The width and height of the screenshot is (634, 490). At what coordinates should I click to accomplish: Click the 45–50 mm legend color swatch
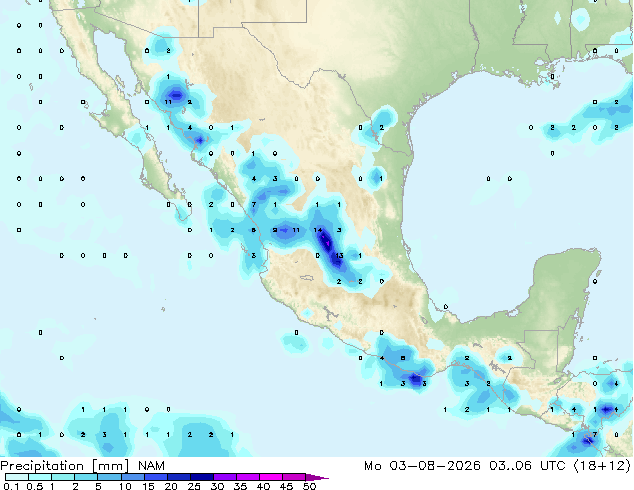294,477
